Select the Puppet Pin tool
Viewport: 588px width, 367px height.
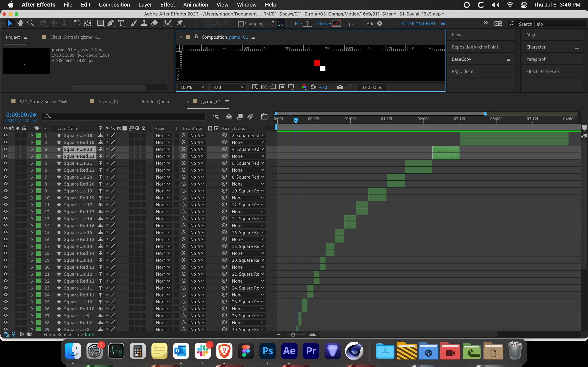point(180,23)
